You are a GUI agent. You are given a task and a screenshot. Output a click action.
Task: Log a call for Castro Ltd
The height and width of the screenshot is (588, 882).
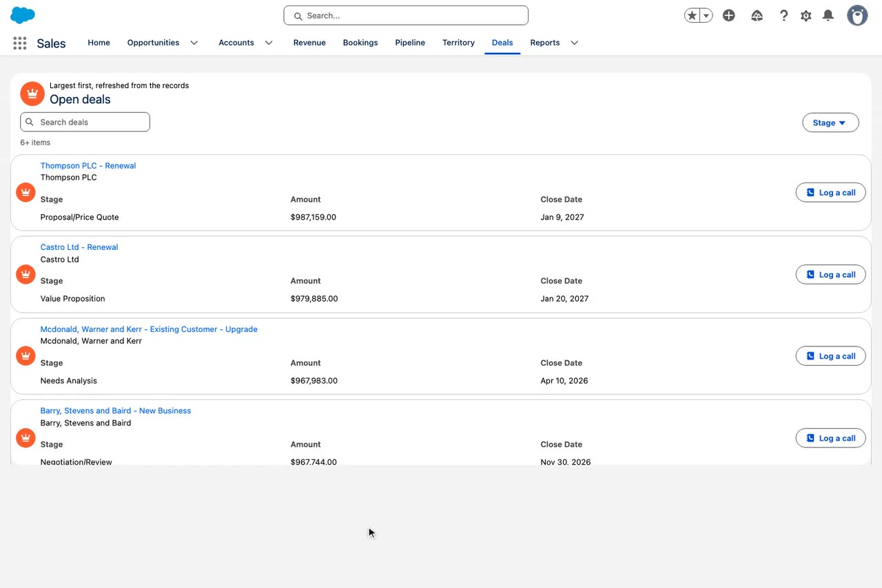(x=830, y=275)
